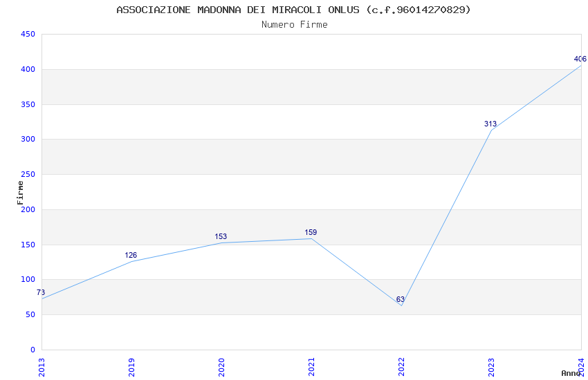Click the data label 406
The width and height of the screenshot is (588, 380).
pos(580,59)
